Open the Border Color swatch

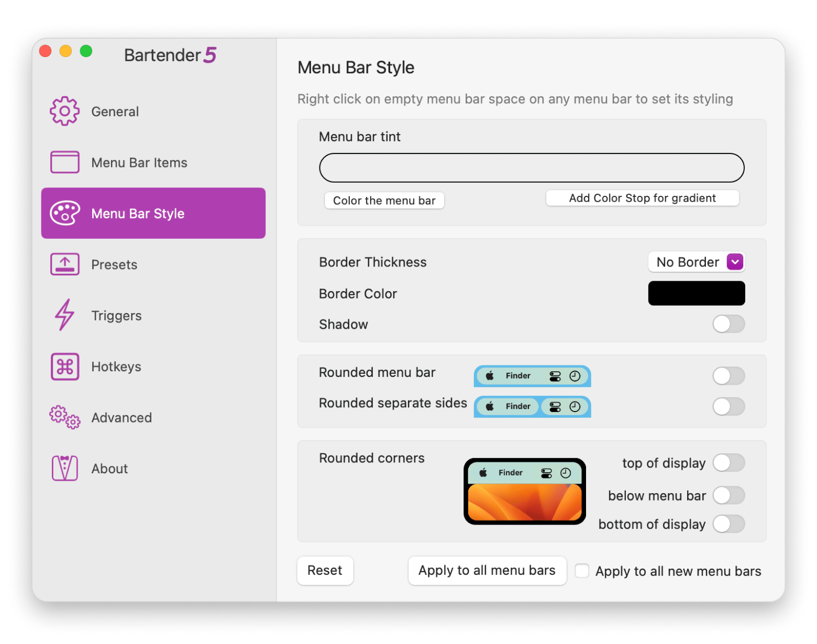(x=697, y=293)
